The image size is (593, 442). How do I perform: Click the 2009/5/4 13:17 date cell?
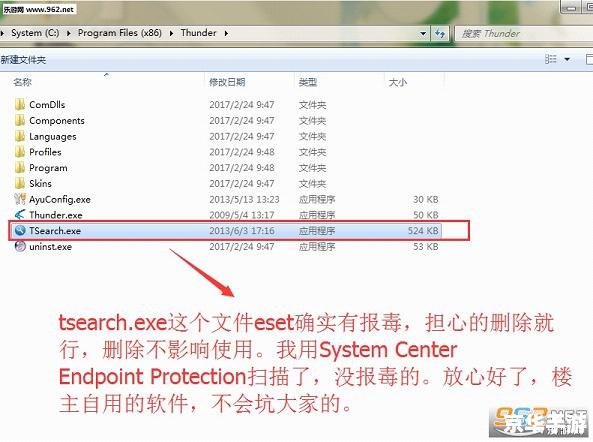(242, 215)
